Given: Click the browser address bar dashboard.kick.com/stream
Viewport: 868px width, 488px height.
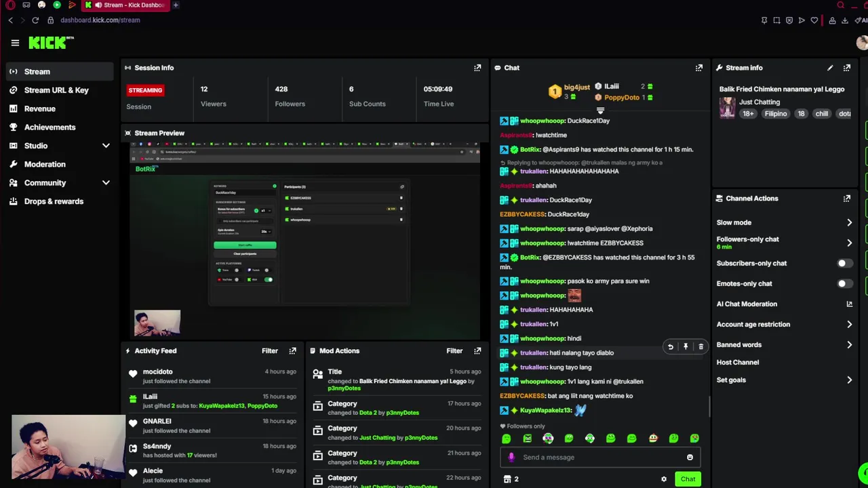Looking at the screenshot, I should point(100,20).
